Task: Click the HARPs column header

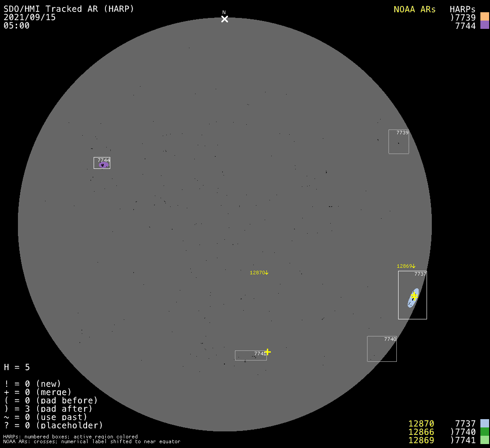Action: (462, 9)
